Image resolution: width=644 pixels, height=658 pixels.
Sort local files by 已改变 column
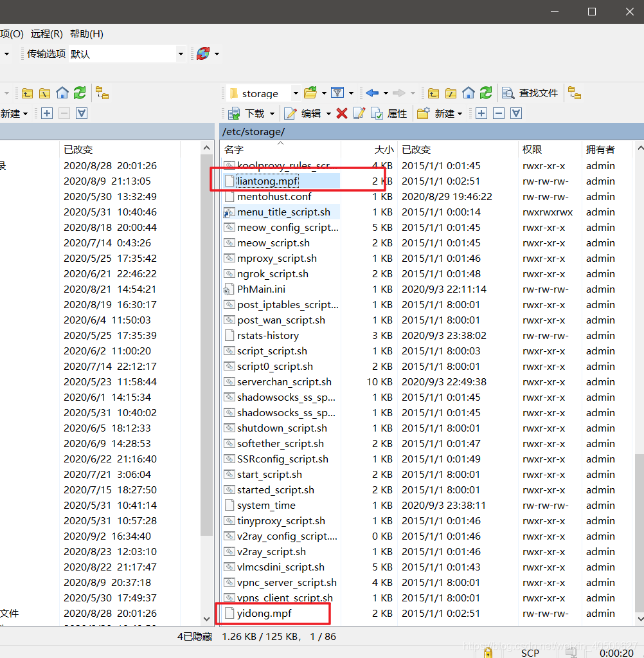pyautogui.click(x=120, y=149)
